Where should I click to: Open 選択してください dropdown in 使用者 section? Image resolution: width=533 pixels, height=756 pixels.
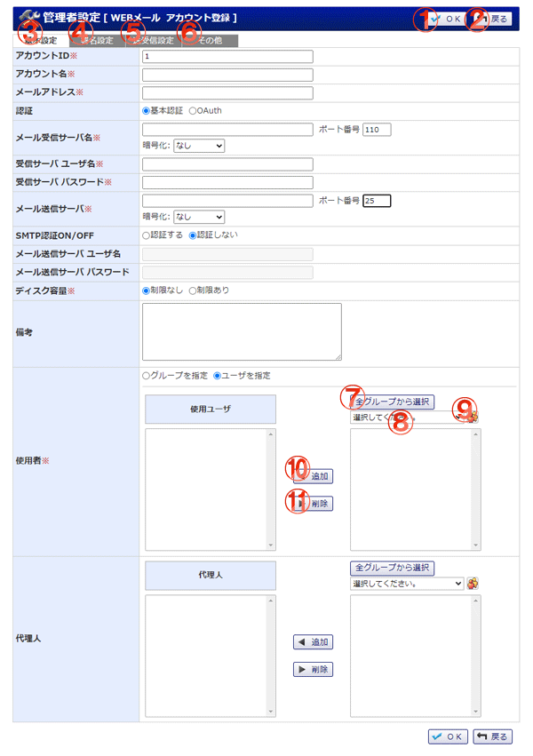tap(407, 417)
